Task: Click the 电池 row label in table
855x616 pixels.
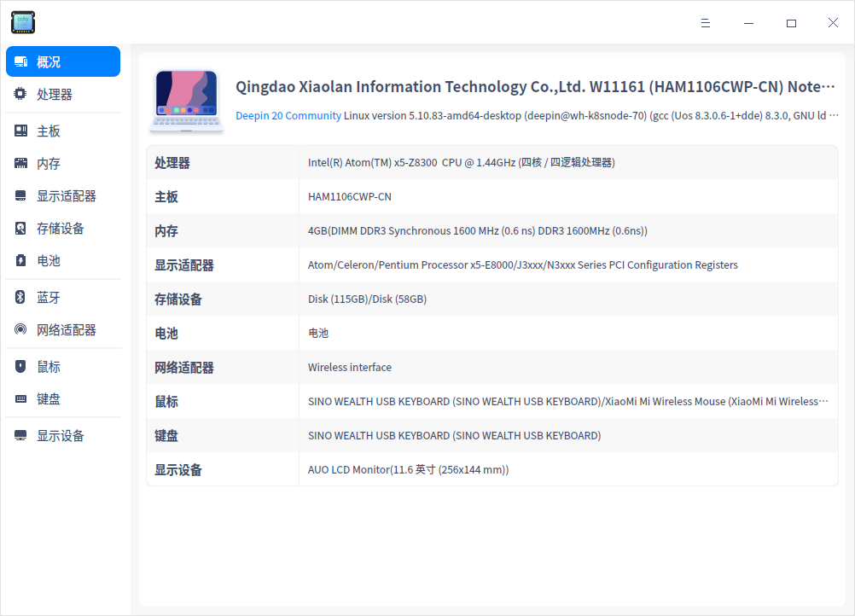Action: click(x=166, y=334)
